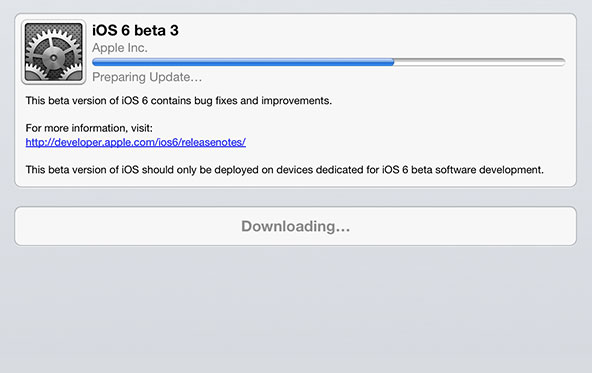Click the gray unfilled portion of progress bar
592x373 pixels.
click(479, 62)
